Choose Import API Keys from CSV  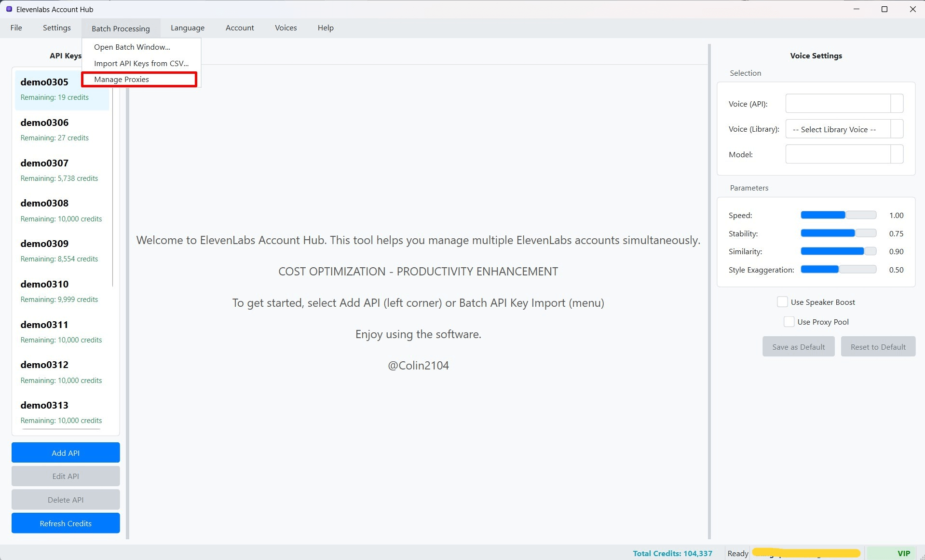pos(141,63)
